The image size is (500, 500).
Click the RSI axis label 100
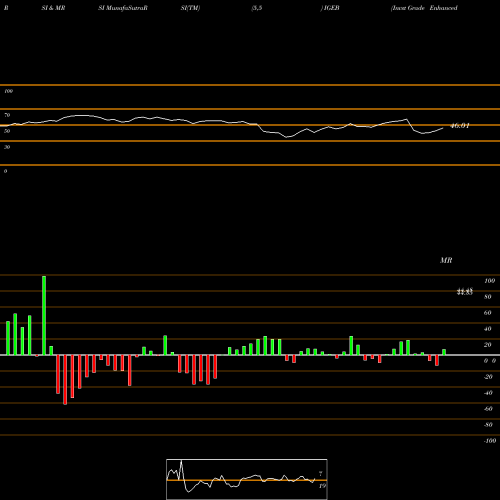tap(8, 91)
